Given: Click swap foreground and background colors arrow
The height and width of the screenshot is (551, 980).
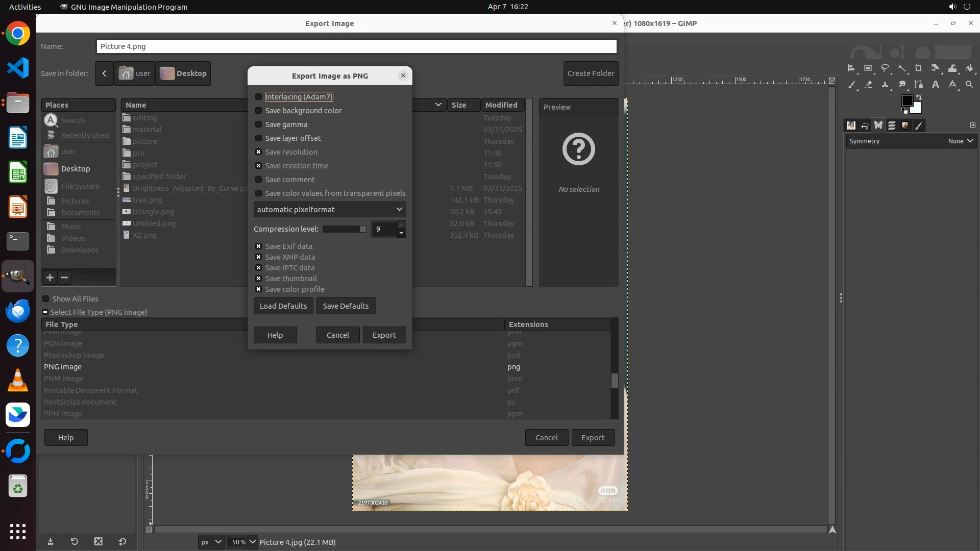Looking at the screenshot, I should coord(919,97).
